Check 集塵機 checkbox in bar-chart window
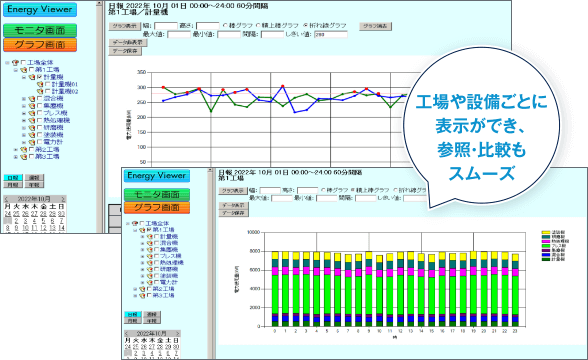The image size is (588, 360). click(x=156, y=249)
